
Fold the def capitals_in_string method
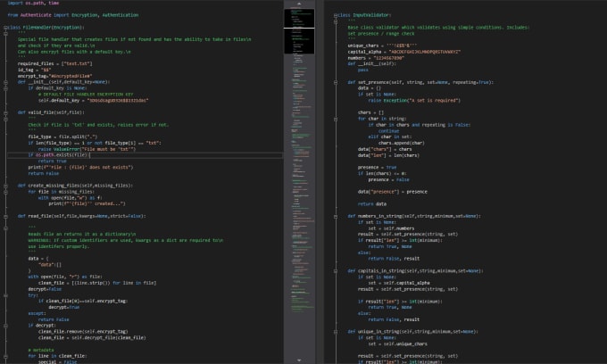coord(336,271)
